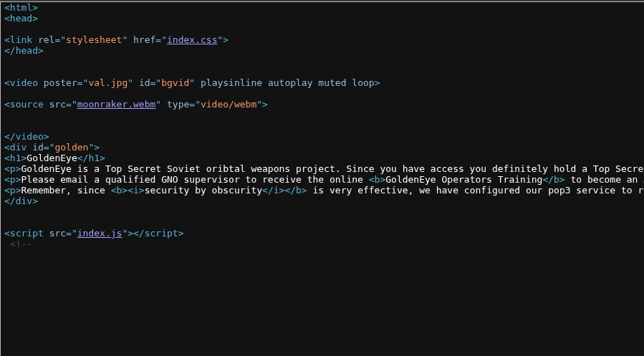Image resolution: width=644 pixels, height=356 pixels.
Task: Click the val.jpg poster value
Action: coord(107,83)
